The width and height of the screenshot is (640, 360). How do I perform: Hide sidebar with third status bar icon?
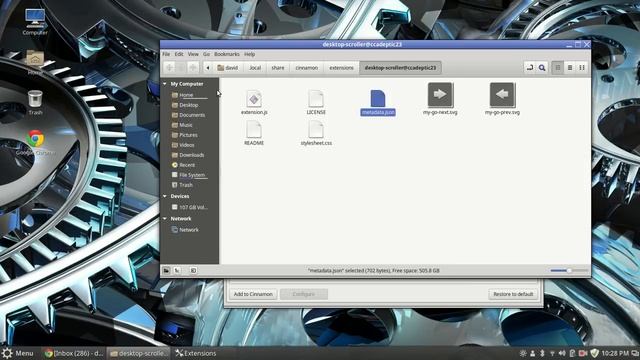[193, 270]
